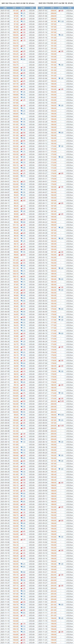Click the USD/ton unit cell for coking coal 2025-01-02
Screen dimensions: 74x644
tap(70, 11)
